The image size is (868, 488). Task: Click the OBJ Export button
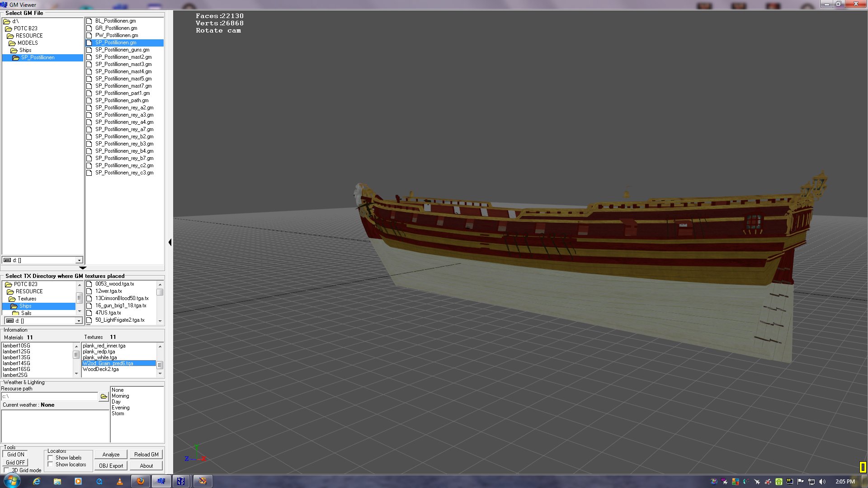coord(111,466)
